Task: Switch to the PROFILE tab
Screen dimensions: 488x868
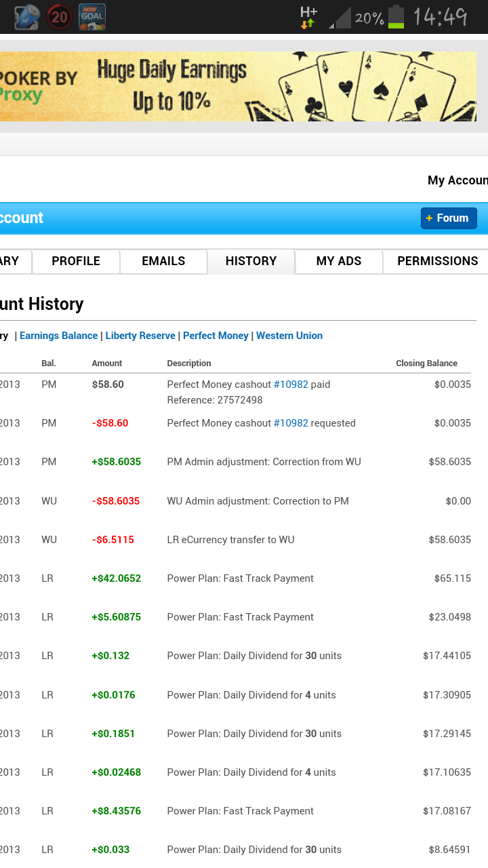Action: pyautogui.click(x=76, y=261)
